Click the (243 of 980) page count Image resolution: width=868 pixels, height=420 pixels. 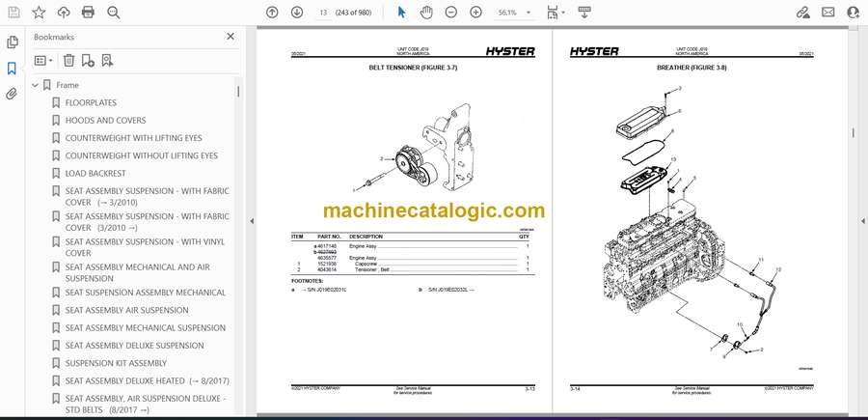353,13
